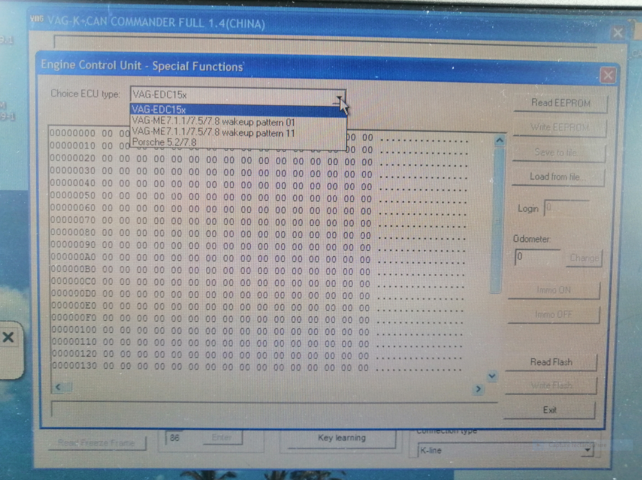Click the Key learning button in main window
Screen dimensions: 642x480
341,438
